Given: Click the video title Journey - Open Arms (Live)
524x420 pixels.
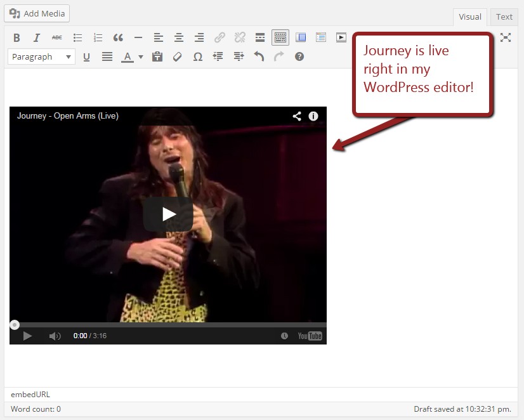Looking at the screenshot, I should coord(68,116).
